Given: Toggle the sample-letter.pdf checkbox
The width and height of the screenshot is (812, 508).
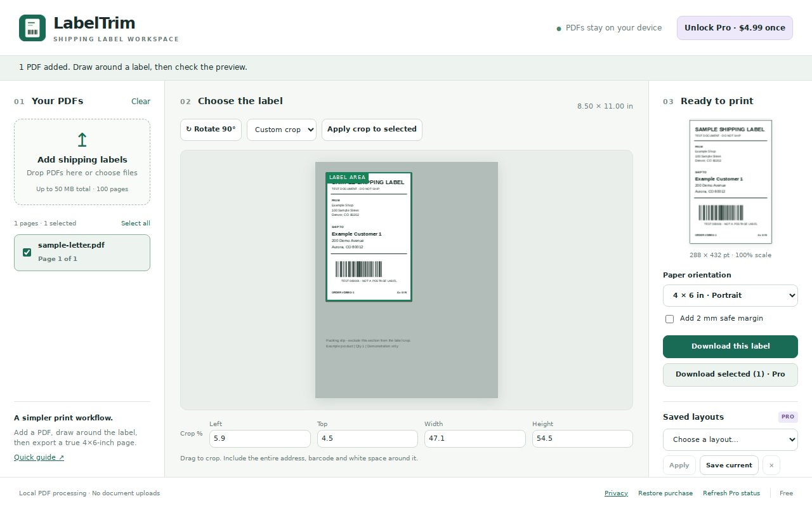Looking at the screenshot, I should coord(27,252).
